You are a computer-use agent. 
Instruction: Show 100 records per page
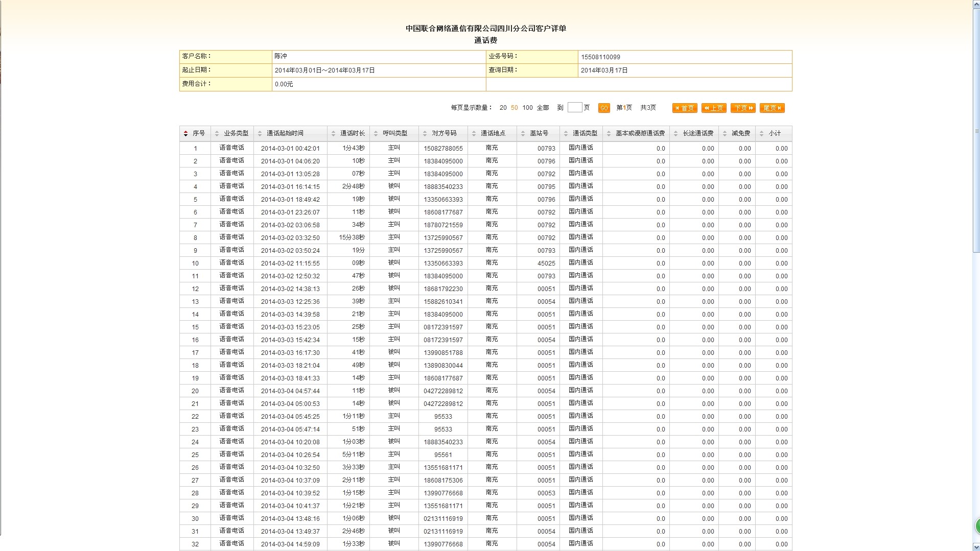[x=527, y=108]
